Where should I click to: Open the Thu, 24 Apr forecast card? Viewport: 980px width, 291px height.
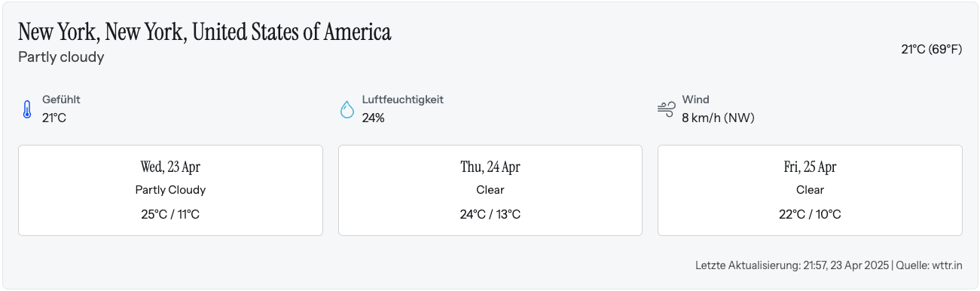pos(490,191)
